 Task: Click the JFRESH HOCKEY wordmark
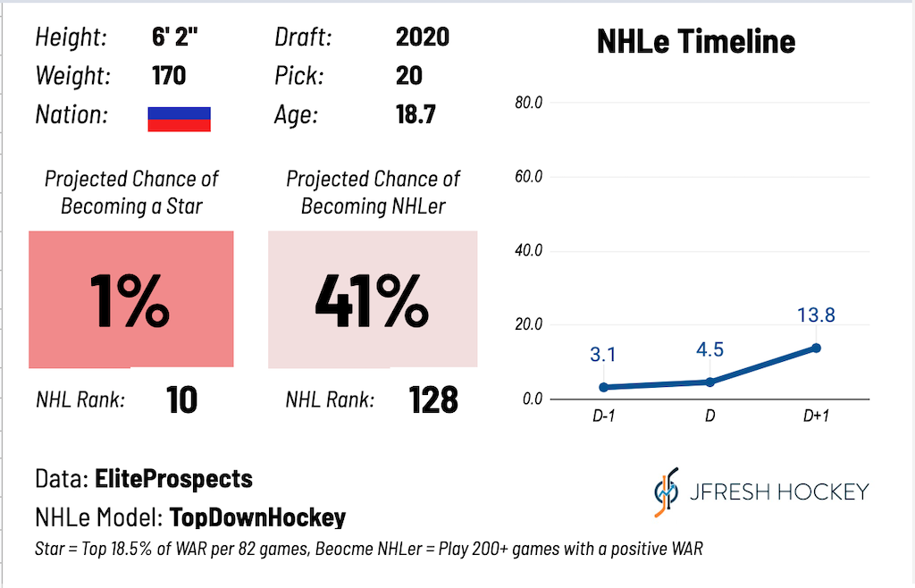[779, 491]
